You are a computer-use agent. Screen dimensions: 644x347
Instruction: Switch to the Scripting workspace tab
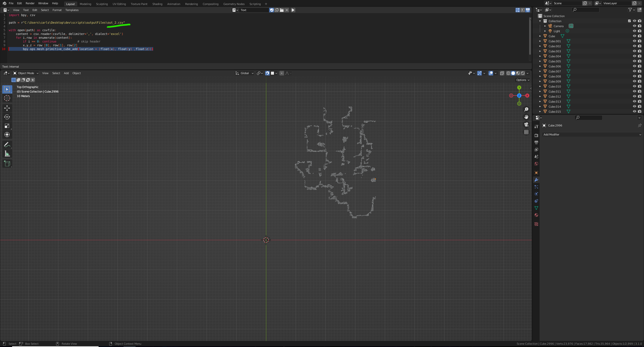click(x=255, y=4)
